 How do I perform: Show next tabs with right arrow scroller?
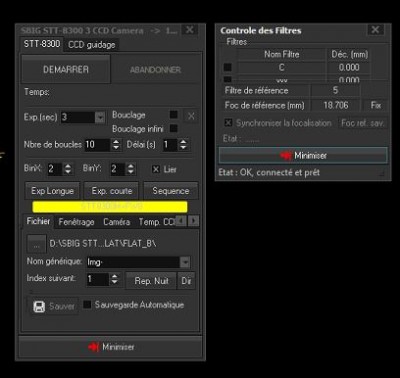point(194,221)
